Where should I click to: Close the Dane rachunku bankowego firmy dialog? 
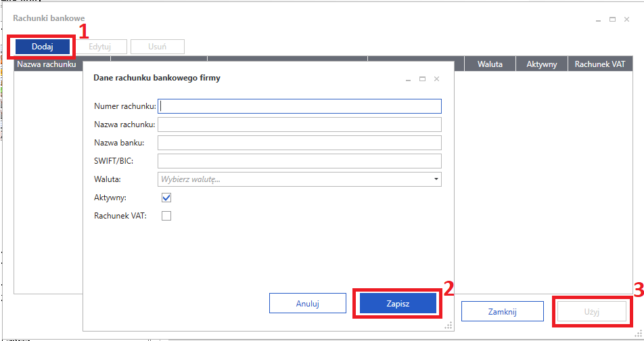(436, 79)
